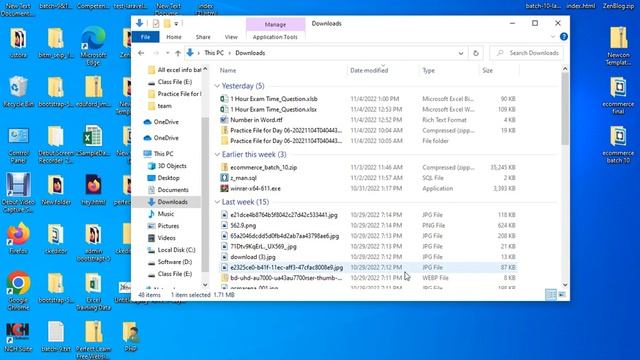Go up one folder level arrow
The height and width of the screenshot is (360, 640).
pyautogui.click(x=178, y=53)
